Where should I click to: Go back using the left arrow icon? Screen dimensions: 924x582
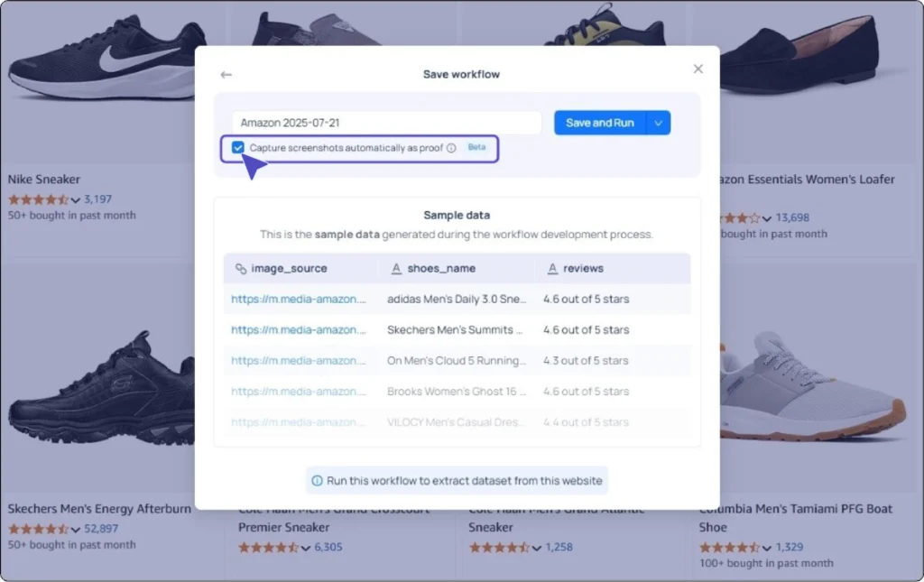[x=226, y=75]
